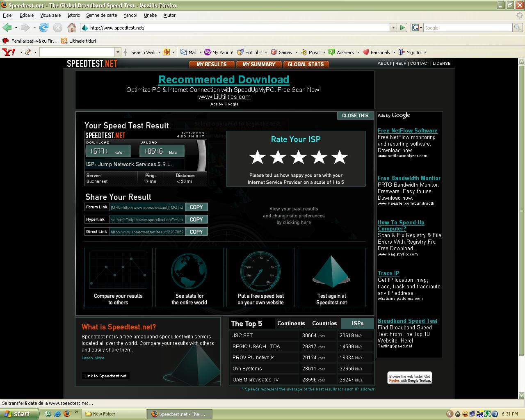Viewport: 525px width, 420px height.
Task: Open the Istoric menu
Action: click(x=73, y=15)
